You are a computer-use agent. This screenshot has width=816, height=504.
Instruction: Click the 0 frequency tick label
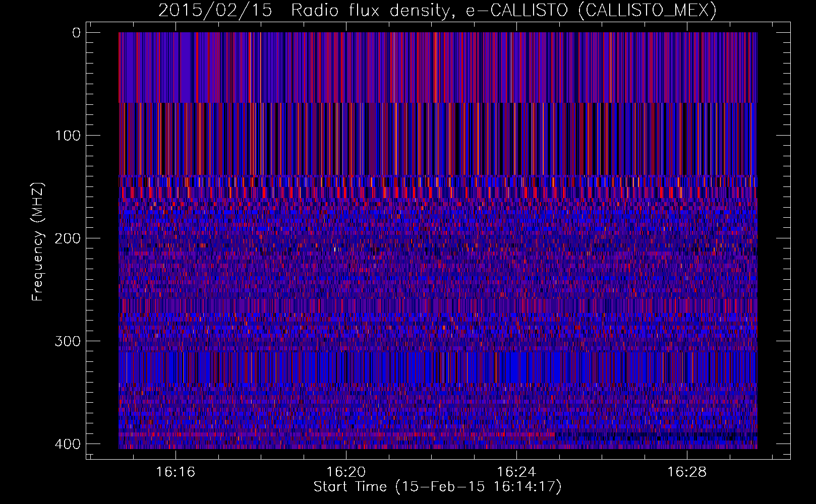(x=76, y=33)
